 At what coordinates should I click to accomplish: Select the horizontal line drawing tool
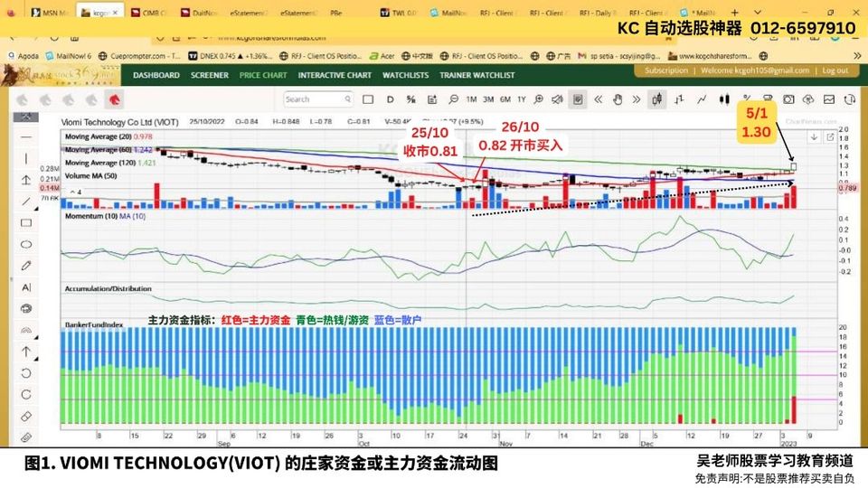pos(26,136)
